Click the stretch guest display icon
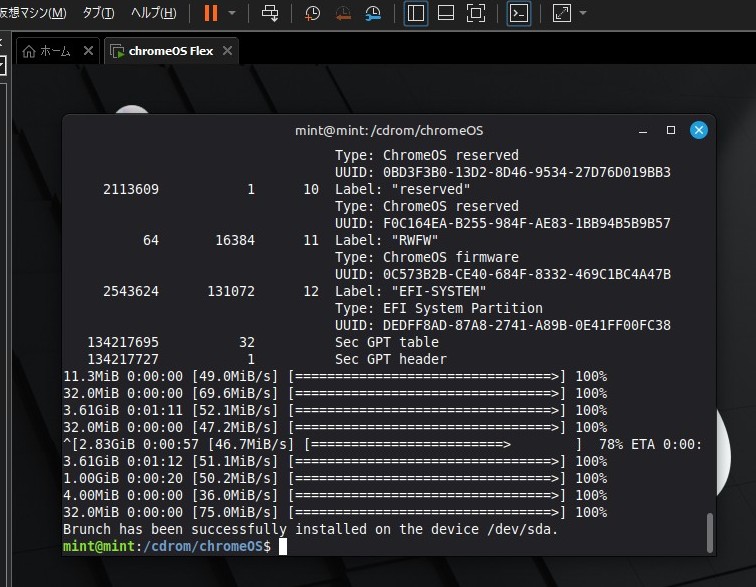Screen dimensions: 756x587 click(x=561, y=13)
